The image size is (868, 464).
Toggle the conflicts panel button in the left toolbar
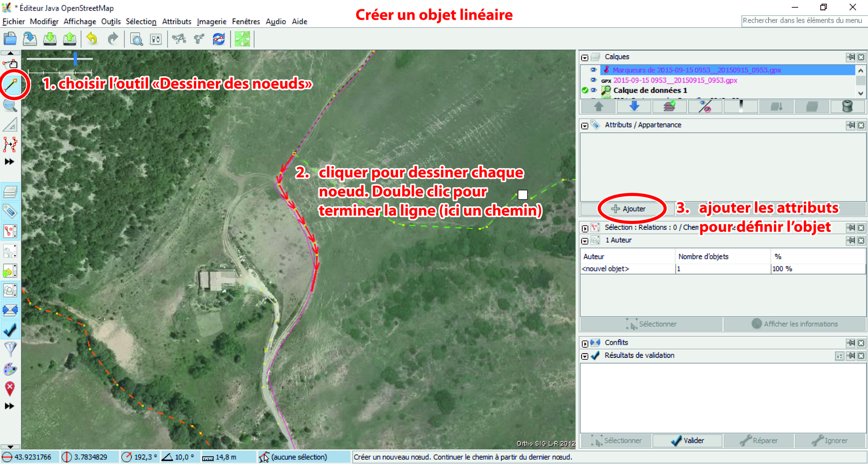10,310
